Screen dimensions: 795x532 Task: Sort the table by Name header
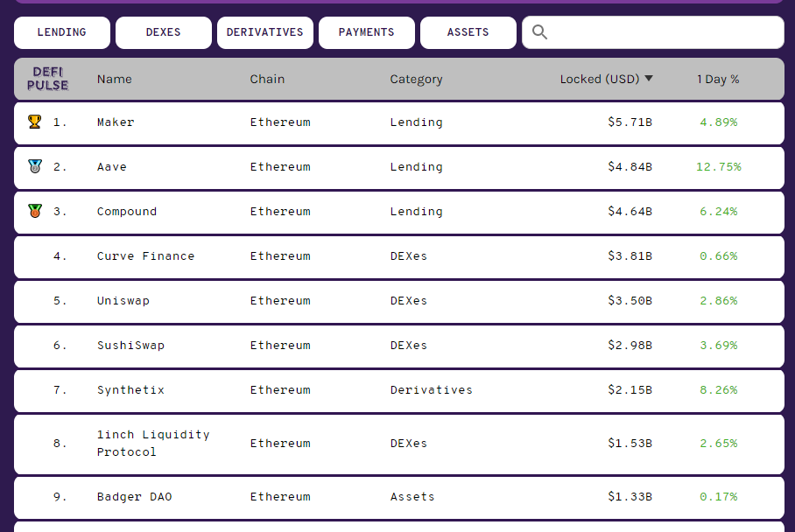pyautogui.click(x=114, y=79)
